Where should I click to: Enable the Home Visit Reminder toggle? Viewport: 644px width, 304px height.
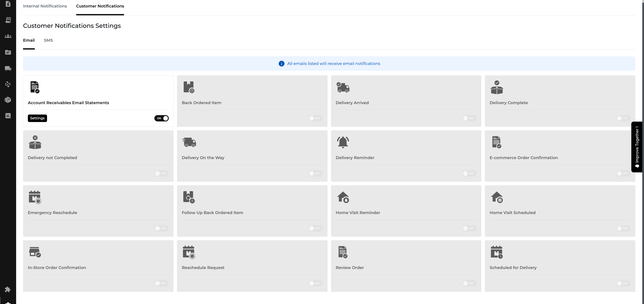coord(469,228)
